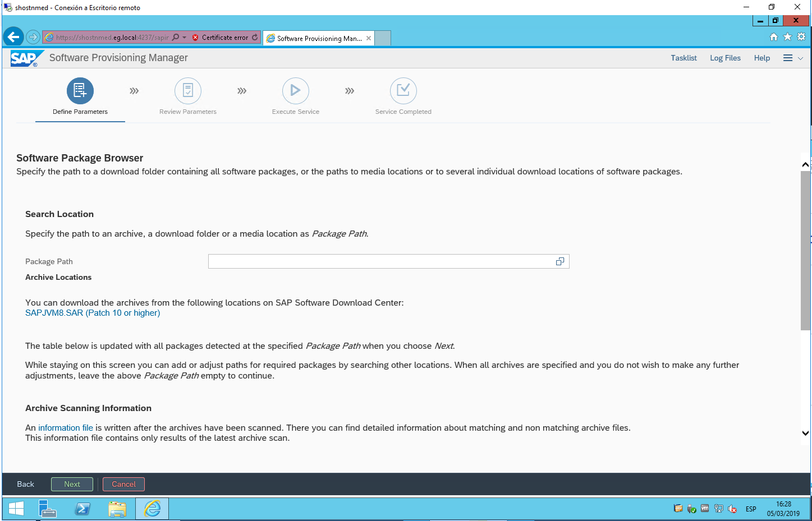Open the Help menu item

(762, 58)
